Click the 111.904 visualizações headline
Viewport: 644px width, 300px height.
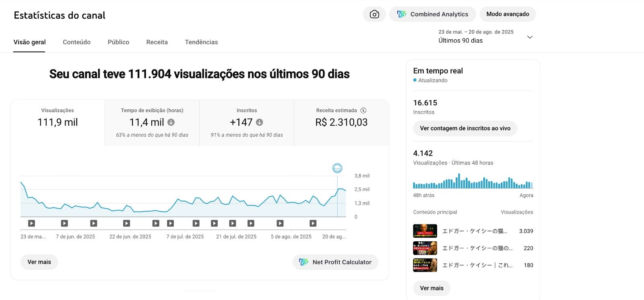[x=199, y=74]
